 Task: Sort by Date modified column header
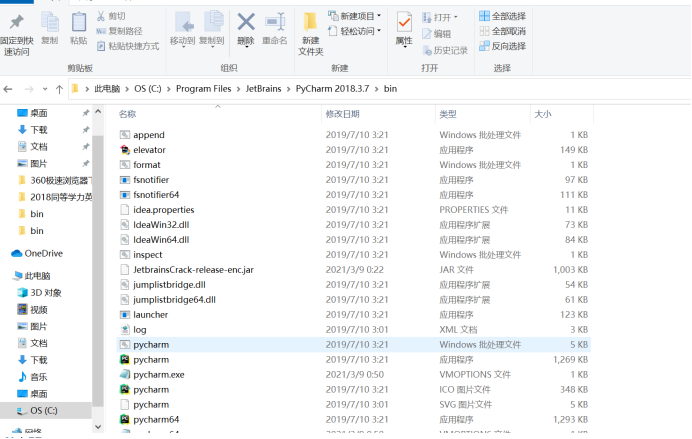pos(342,114)
